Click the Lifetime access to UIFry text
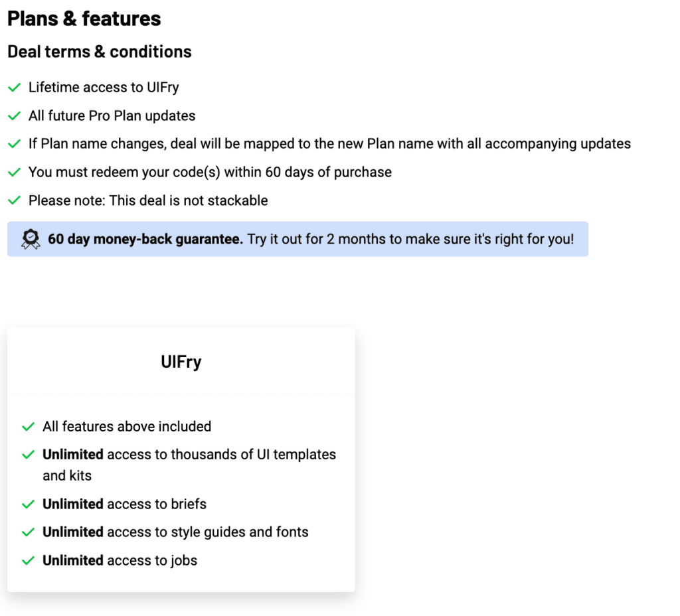 pos(104,88)
